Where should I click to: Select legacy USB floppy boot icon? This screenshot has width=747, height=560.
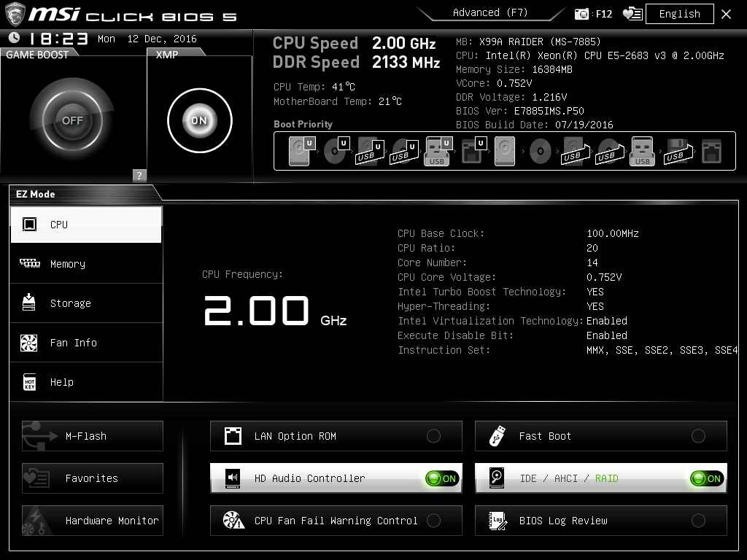[x=678, y=152]
